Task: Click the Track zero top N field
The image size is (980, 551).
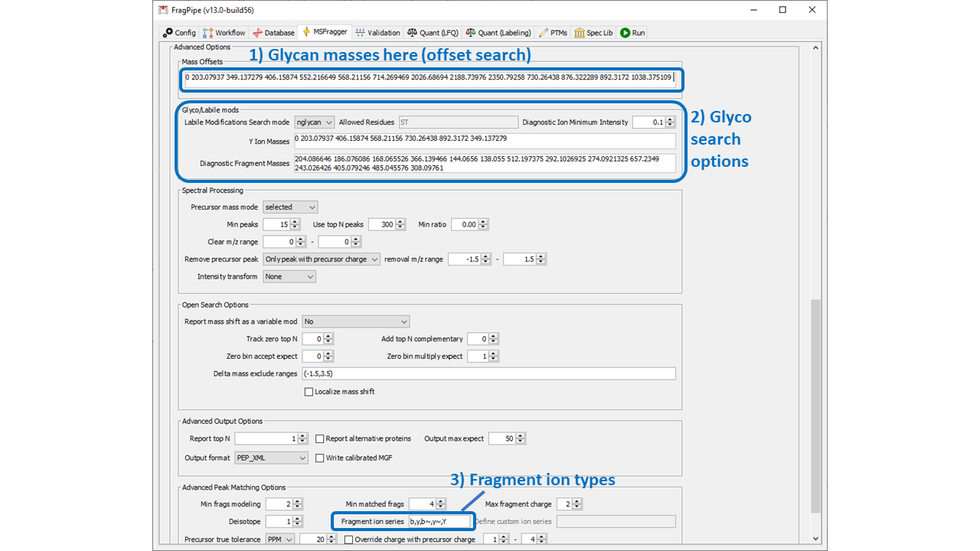Action: (x=313, y=339)
